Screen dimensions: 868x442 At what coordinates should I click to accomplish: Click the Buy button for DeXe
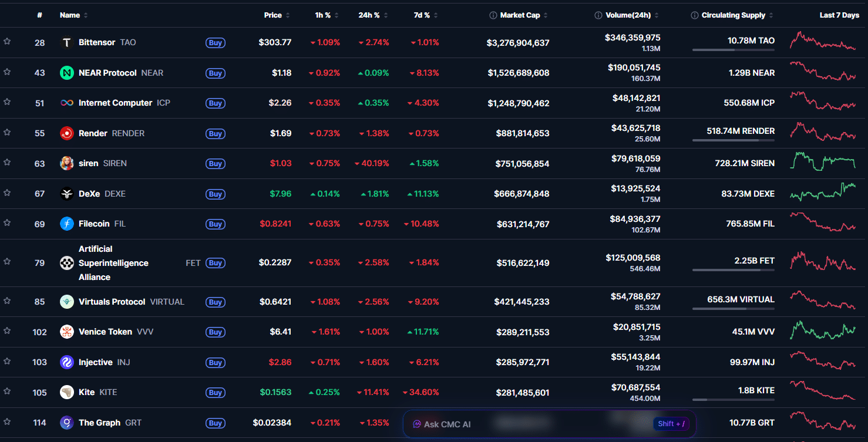pos(216,194)
